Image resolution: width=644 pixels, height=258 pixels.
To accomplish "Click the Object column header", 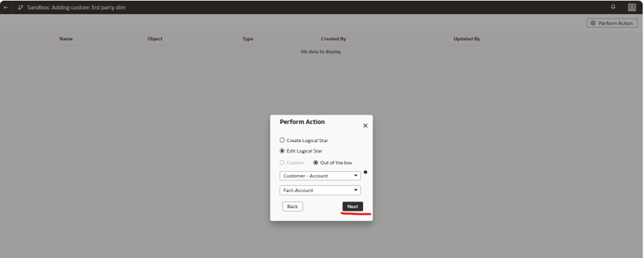I will pos(155,39).
